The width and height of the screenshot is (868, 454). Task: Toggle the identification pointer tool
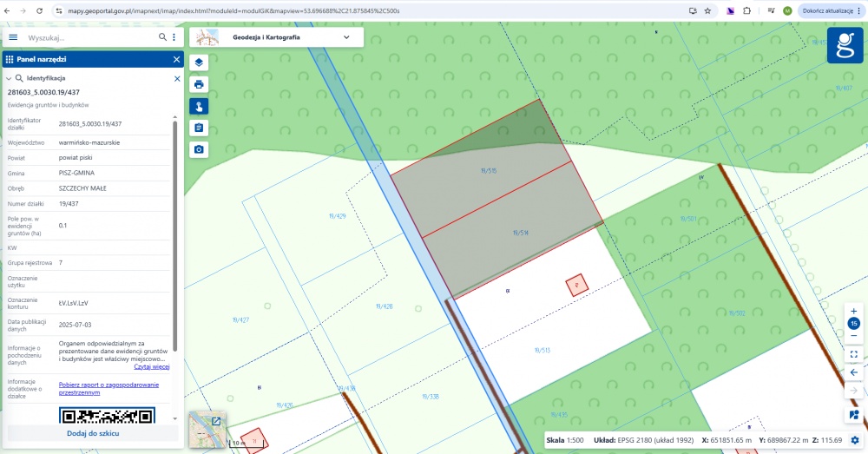pos(199,107)
